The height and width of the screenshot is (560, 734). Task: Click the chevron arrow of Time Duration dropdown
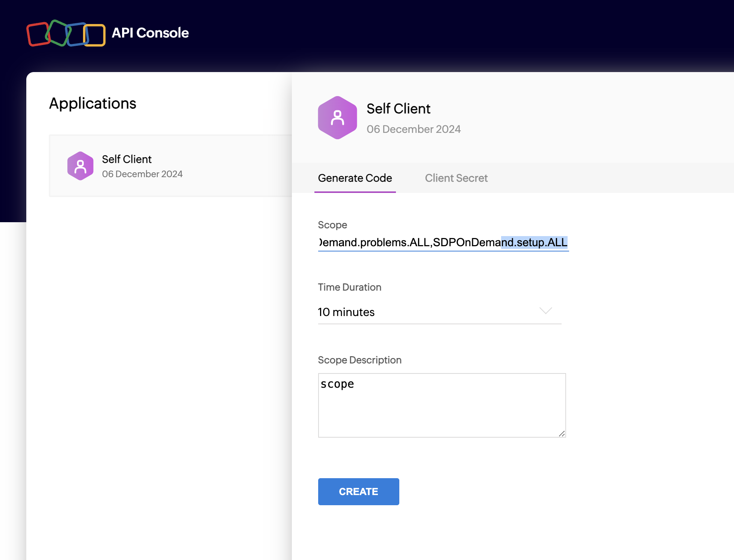pyautogui.click(x=545, y=311)
